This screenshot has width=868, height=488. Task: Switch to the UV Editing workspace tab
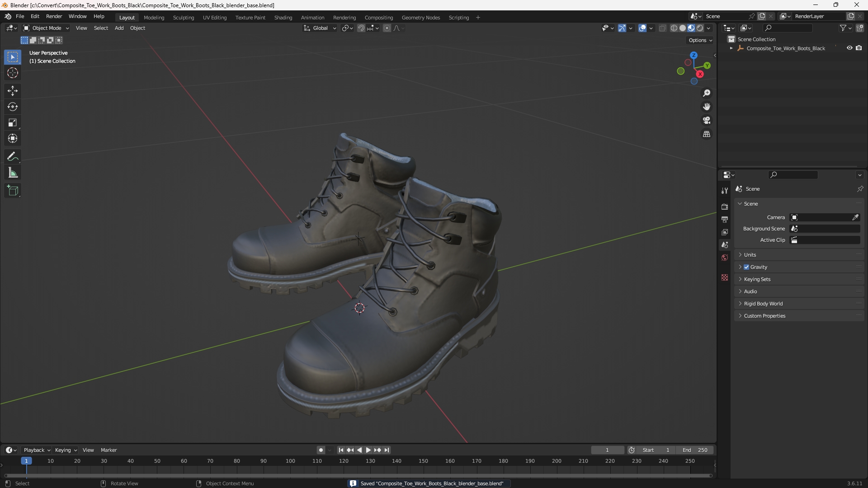(215, 18)
